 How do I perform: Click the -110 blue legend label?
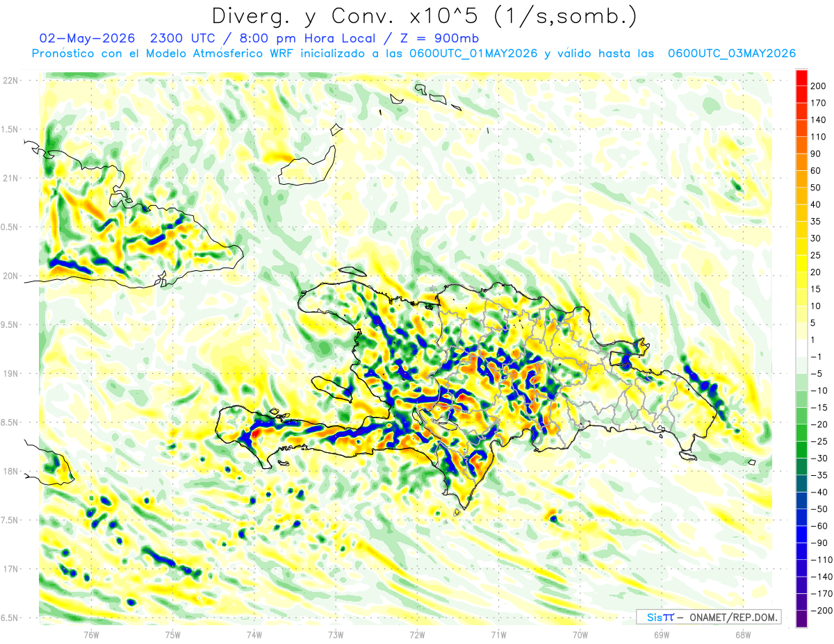click(821, 559)
